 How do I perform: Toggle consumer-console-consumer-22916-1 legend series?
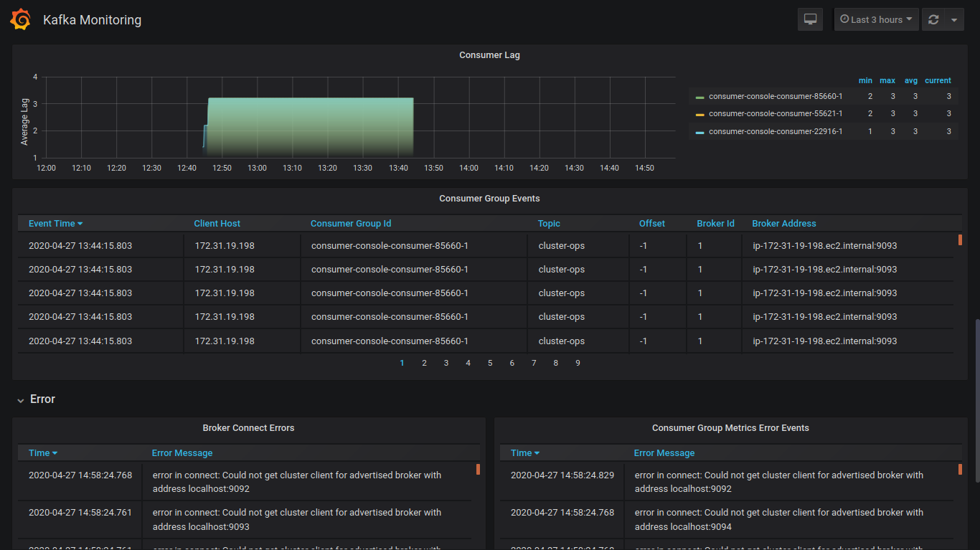coord(775,131)
